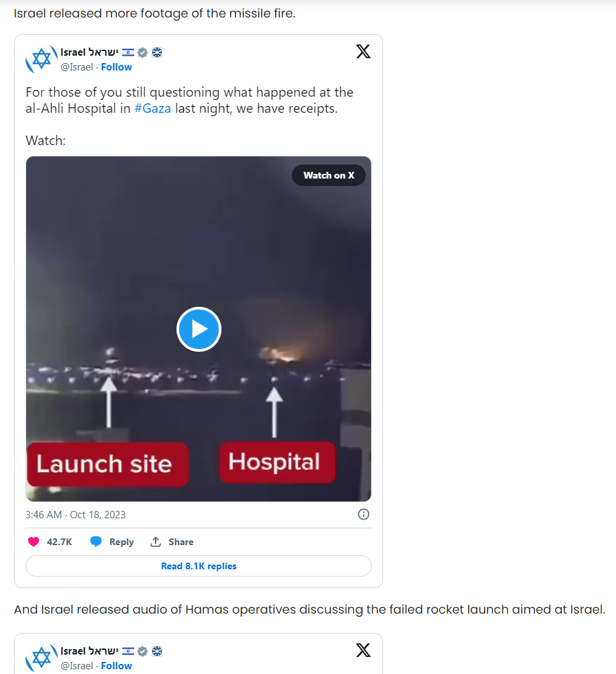
Task: Like the tweet with heart icon
Action: point(34,542)
